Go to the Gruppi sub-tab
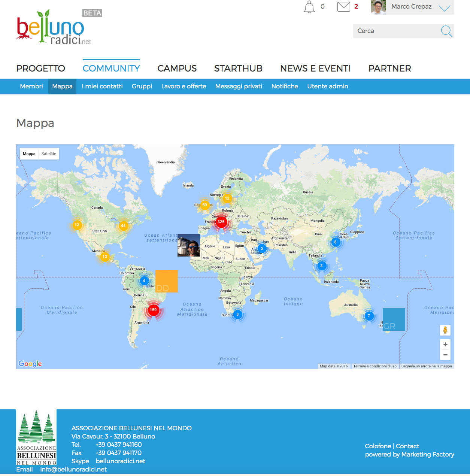This screenshot has height=476, width=470. click(142, 86)
